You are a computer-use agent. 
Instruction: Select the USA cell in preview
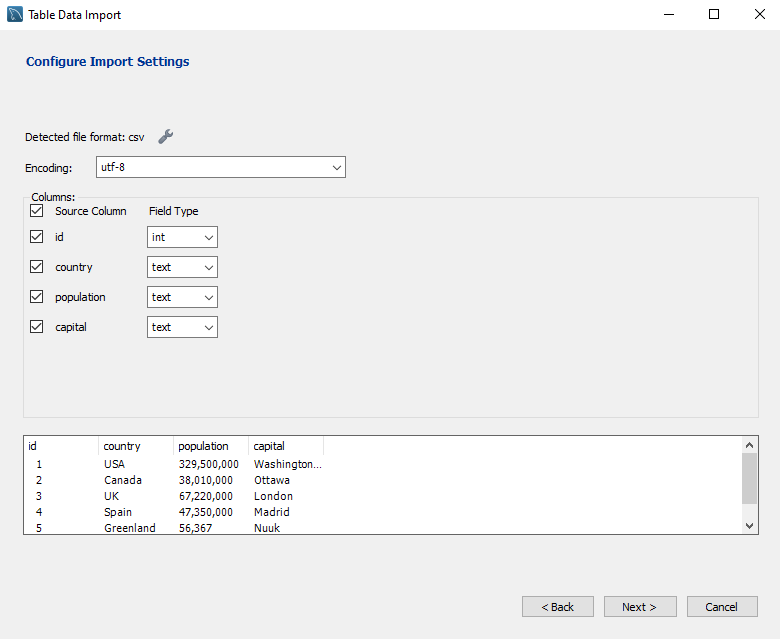pos(114,464)
